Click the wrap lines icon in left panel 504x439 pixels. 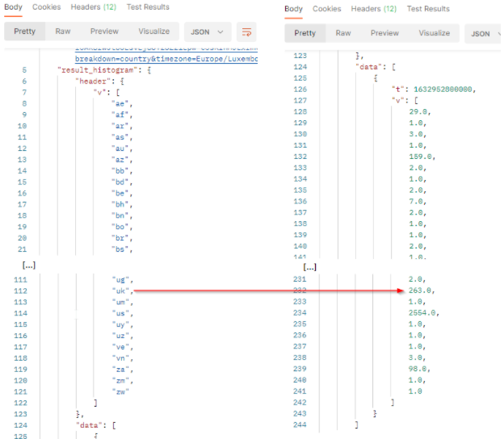coord(247,32)
